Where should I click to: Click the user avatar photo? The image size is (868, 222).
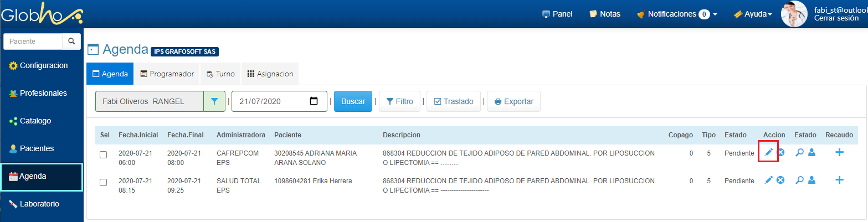(794, 14)
